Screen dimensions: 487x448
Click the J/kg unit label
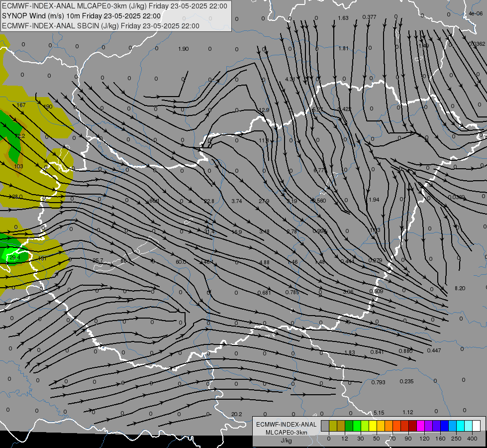coord(286,441)
